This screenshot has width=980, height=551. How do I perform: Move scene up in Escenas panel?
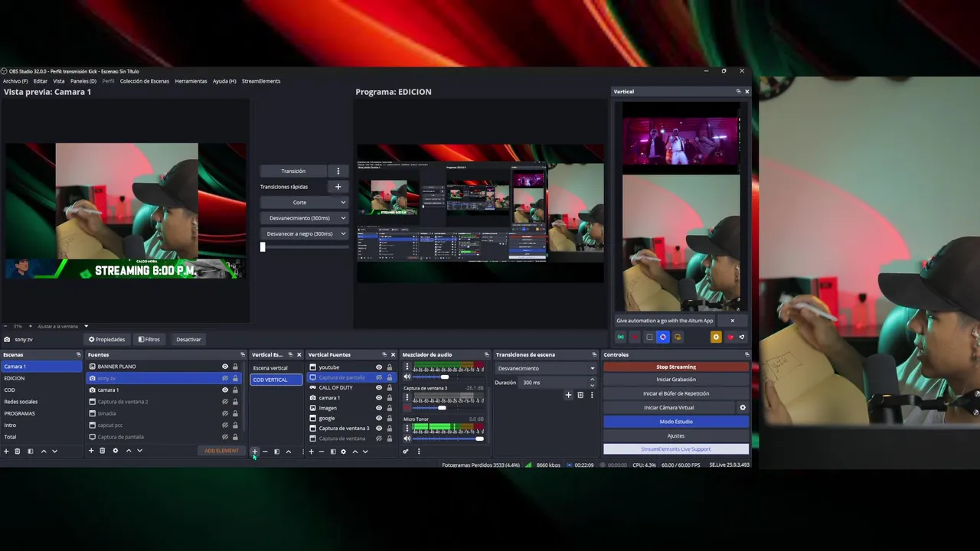tap(44, 451)
